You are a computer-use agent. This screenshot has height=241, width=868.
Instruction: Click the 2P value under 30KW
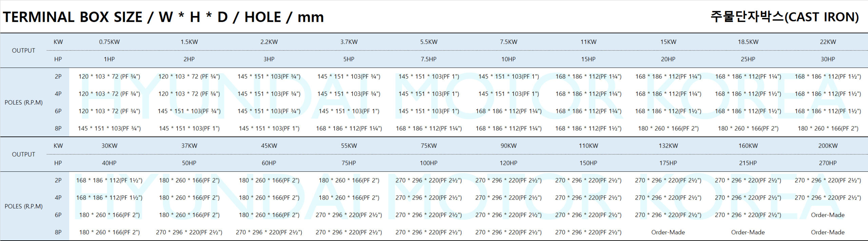[x=109, y=180]
